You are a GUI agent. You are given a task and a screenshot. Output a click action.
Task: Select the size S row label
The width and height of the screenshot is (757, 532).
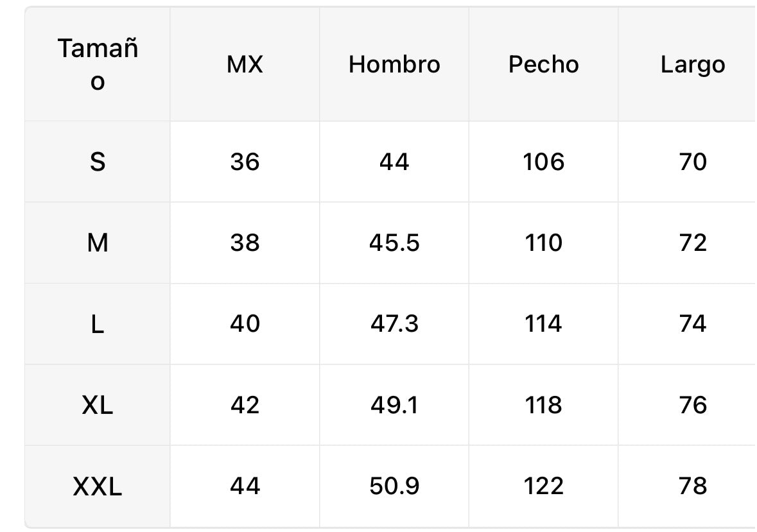pyautogui.click(x=98, y=162)
